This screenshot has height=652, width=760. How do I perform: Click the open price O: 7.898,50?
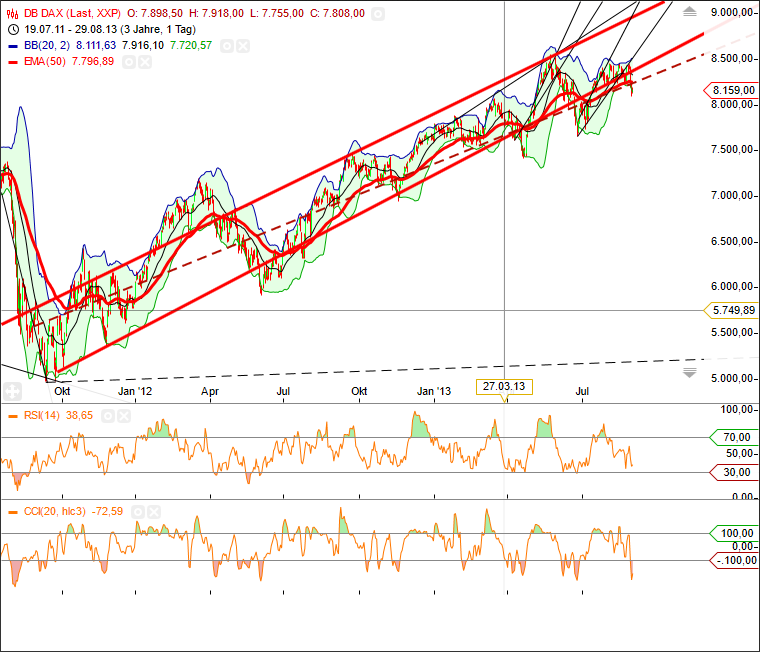[155, 14]
